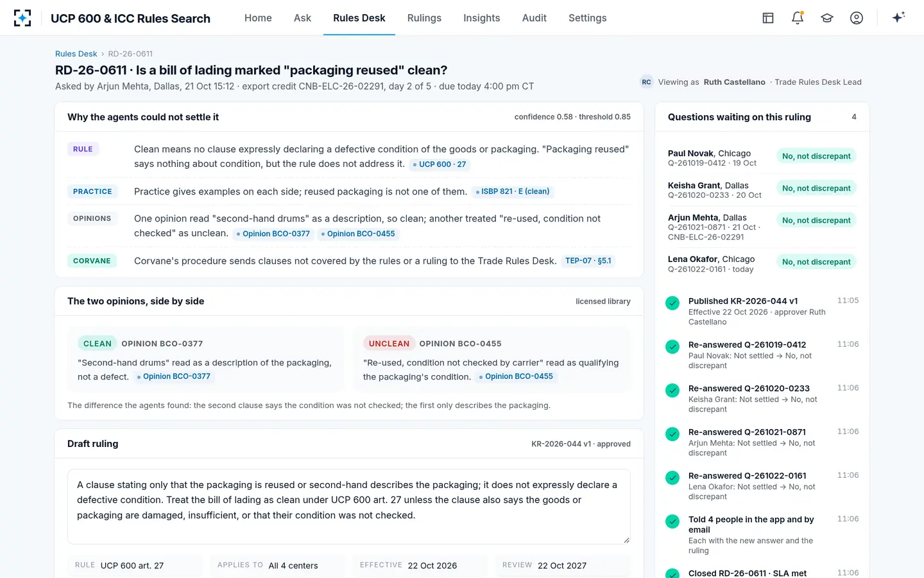
Task: Launch the AI sparkle assistant icon
Action: click(x=898, y=17)
